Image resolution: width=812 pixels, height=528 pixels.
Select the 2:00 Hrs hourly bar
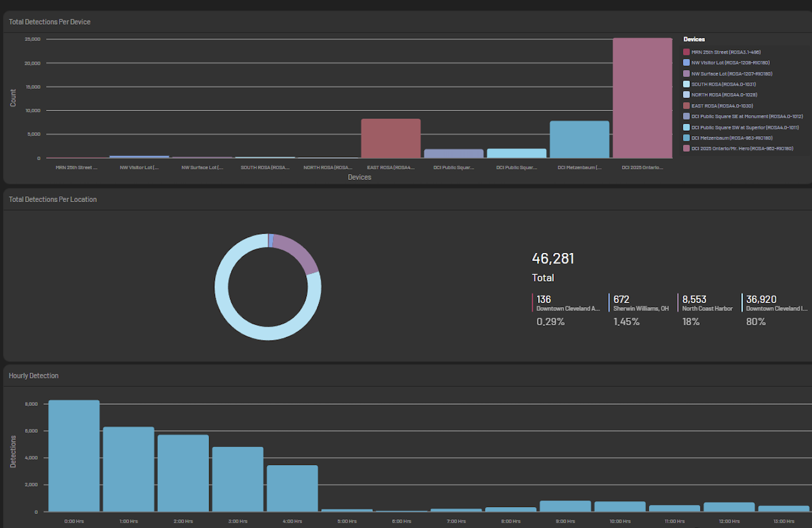click(183, 473)
